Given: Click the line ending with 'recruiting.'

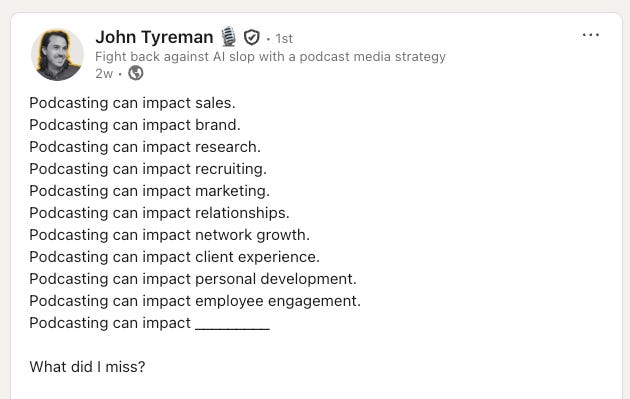Looking at the screenshot, I should pyautogui.click(x=148, y=169).
